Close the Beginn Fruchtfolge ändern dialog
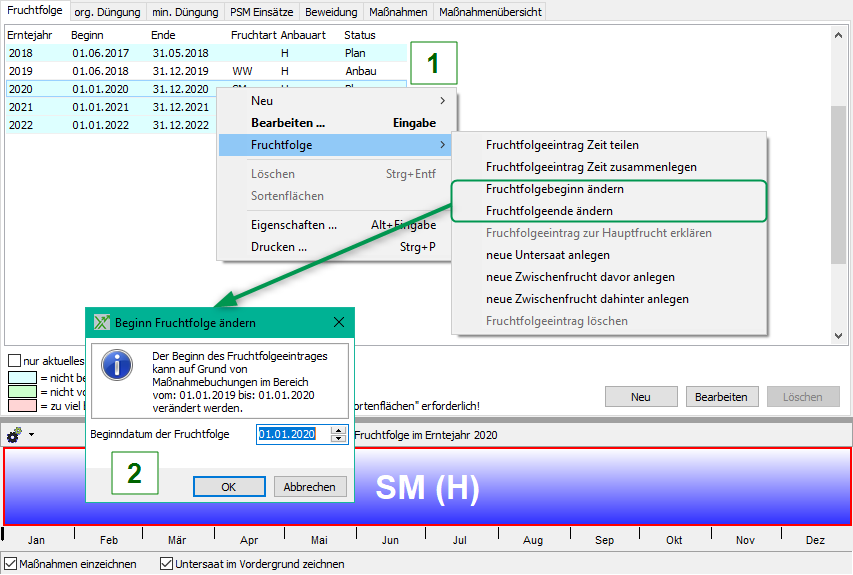Viewport: 853px width, 575px height. click(x=338, y=323)
